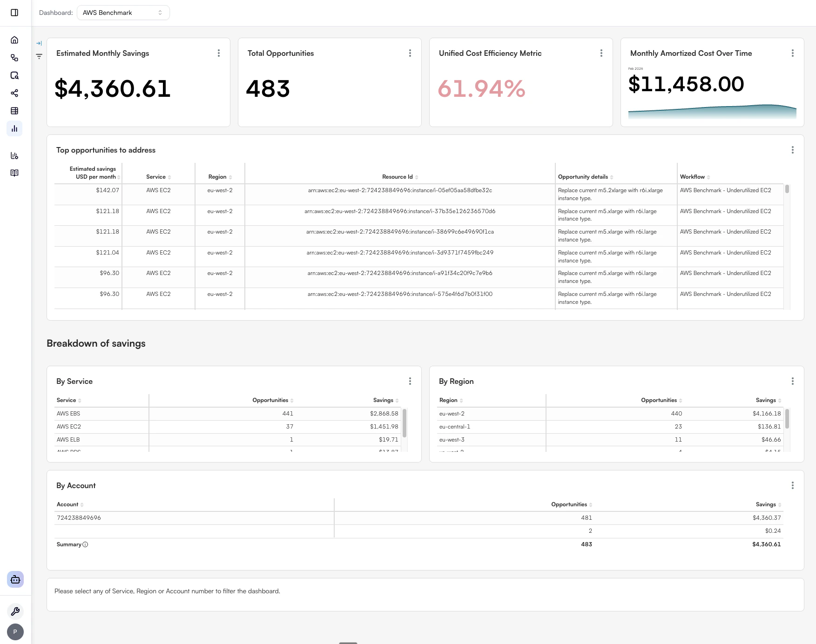Viewport: 816px width, 644px height.
Task: Click the $0.24 account savings cell
Action: [773, 531]
